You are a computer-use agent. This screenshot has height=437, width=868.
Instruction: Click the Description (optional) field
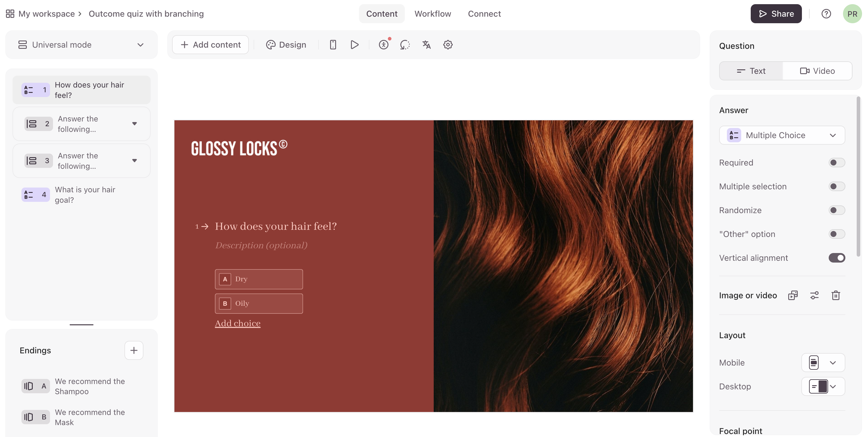261,245
